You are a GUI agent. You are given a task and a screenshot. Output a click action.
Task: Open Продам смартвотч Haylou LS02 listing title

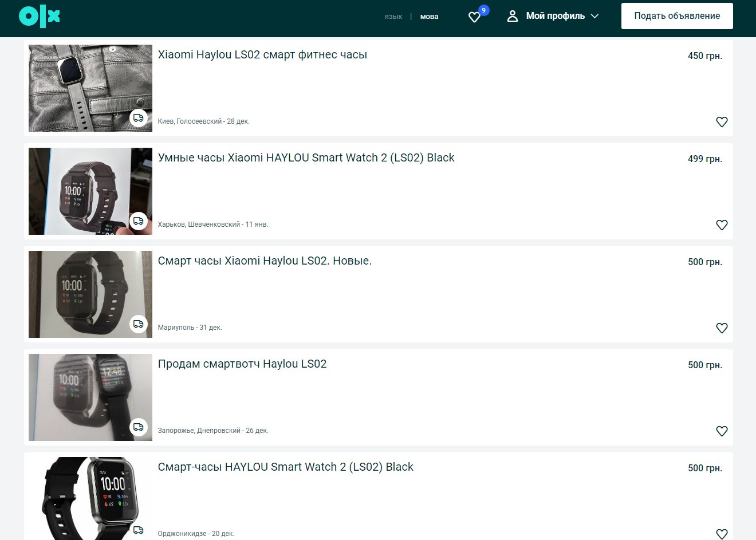point(242,364)
